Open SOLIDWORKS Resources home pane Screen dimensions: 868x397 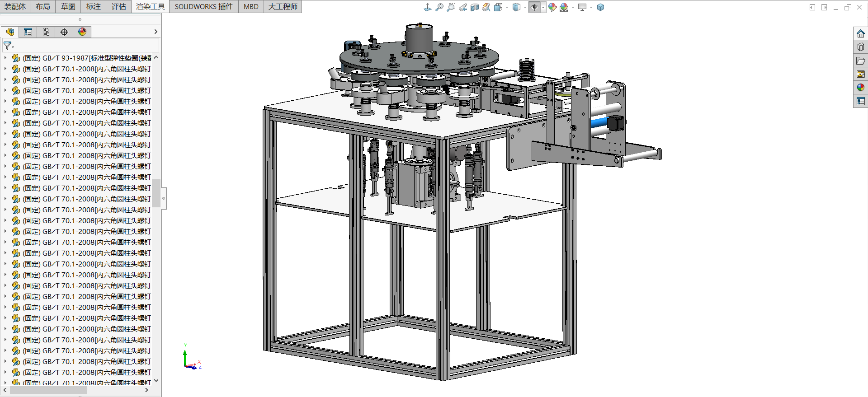coord(860,33)
